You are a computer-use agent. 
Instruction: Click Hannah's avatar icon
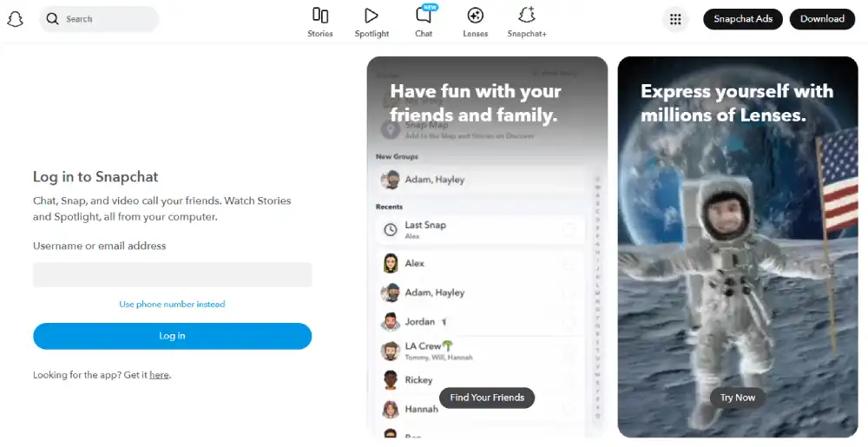tap(391, 410)
